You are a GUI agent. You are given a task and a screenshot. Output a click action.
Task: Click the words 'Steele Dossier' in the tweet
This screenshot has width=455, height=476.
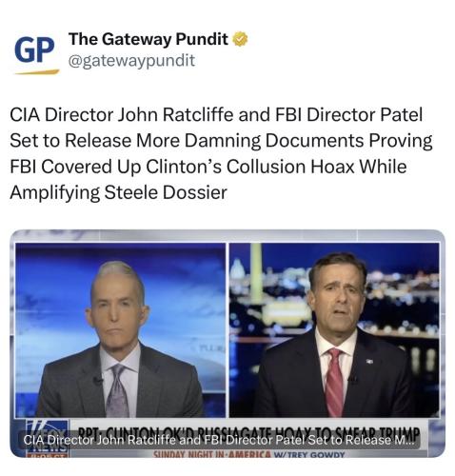[166, 192]
